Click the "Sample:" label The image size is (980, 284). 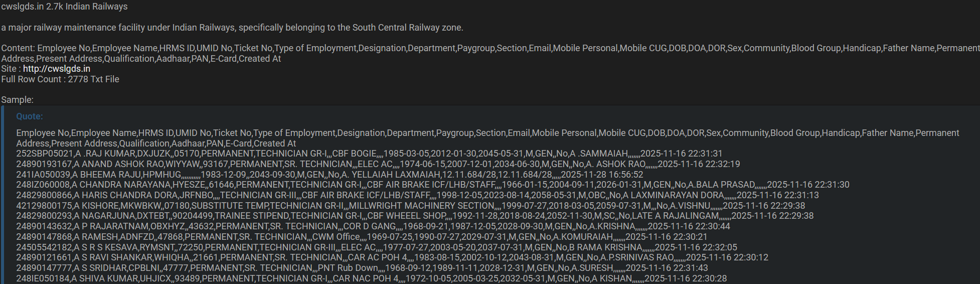(18, 100)
